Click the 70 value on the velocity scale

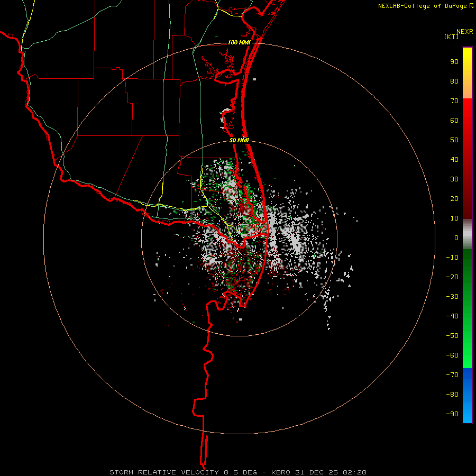click(454, 101)
